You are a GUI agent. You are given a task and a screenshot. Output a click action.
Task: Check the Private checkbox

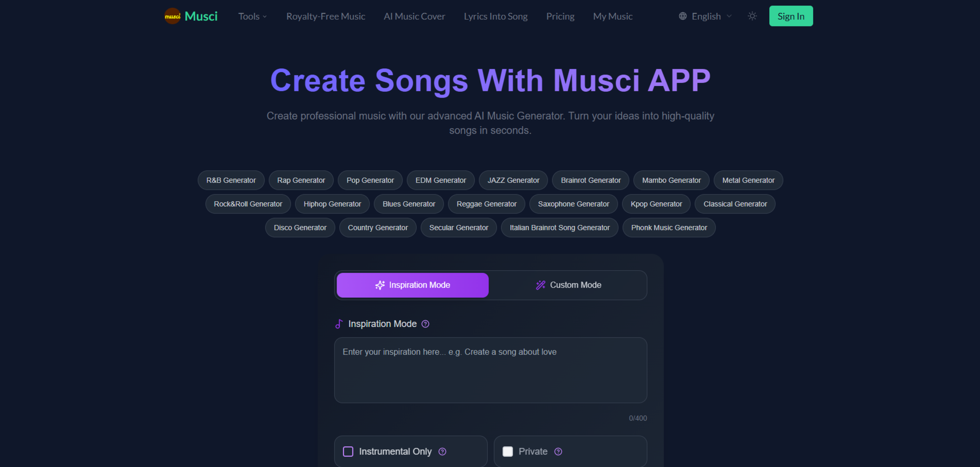(508, 451)
